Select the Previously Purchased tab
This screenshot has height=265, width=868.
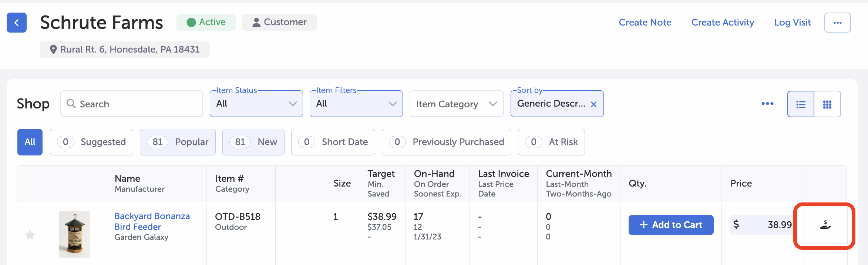(x=446, y=142)
